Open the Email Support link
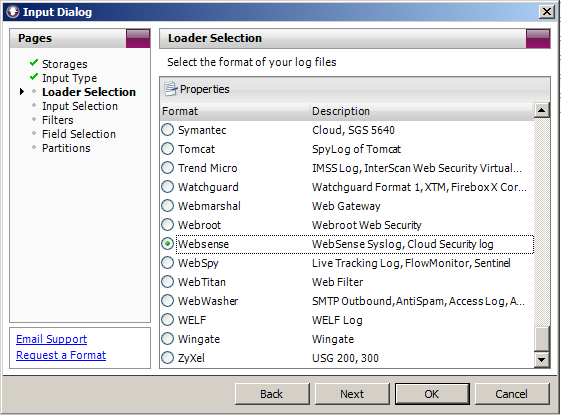Image resolution: width=562 pixels, height=415 pixels. pos(51,339)
